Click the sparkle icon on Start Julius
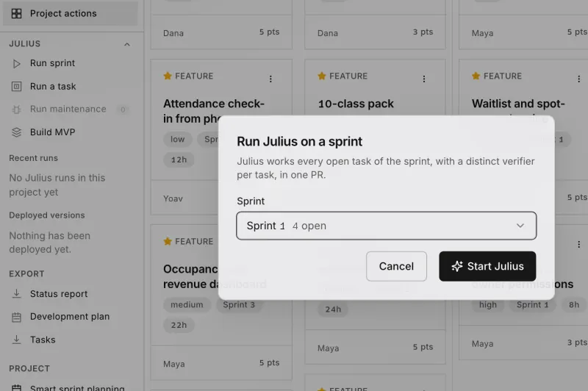 point(457,266)
